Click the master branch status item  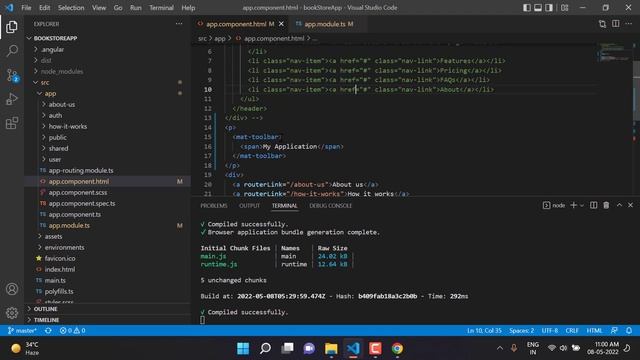tap(23, 331)
